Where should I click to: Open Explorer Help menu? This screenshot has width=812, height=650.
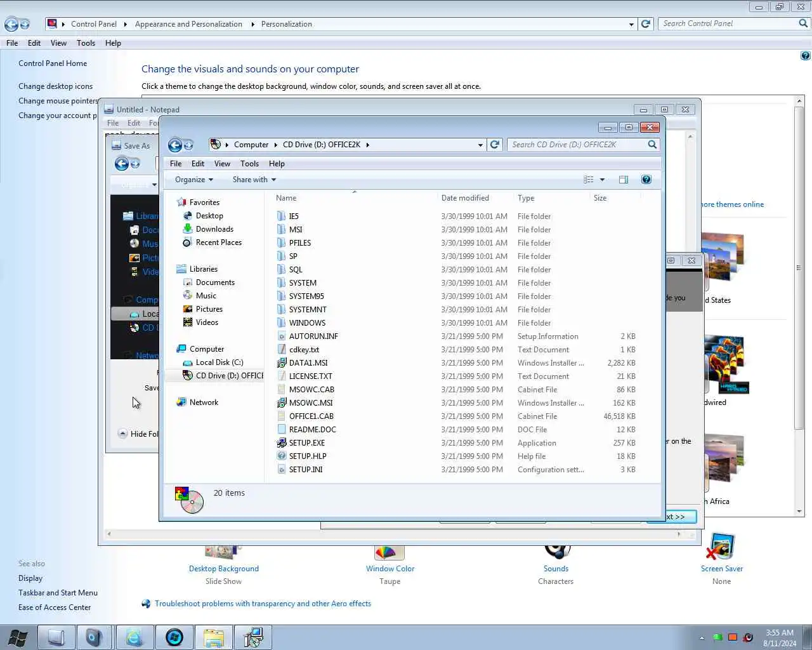pos(277,164)
